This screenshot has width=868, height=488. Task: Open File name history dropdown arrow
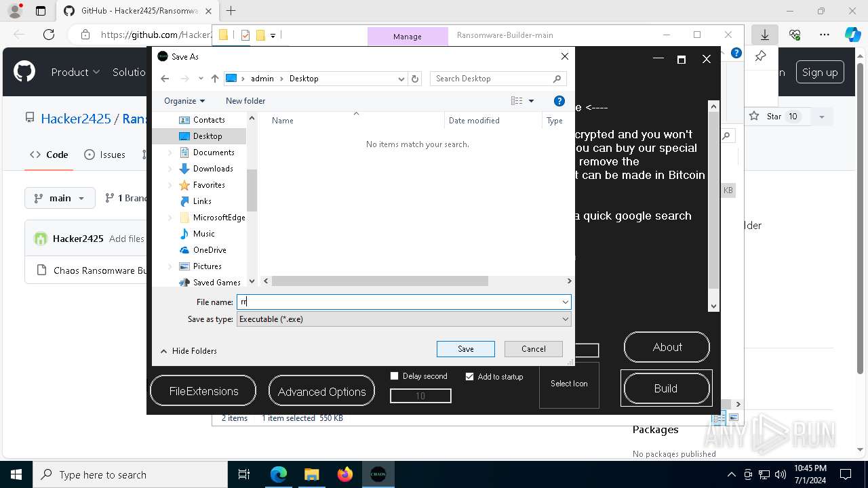point(565,302)
